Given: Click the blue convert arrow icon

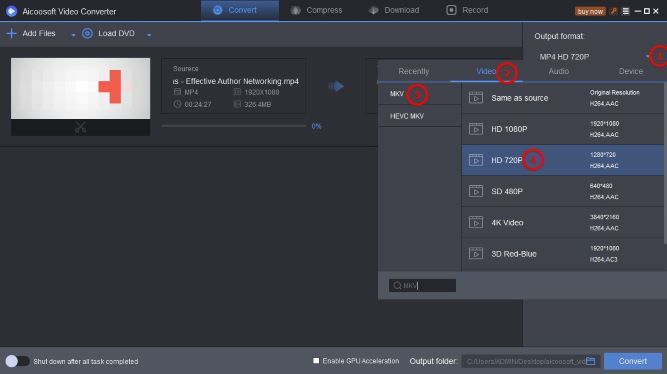Looking at the screenshot, I should click(336, 86).
